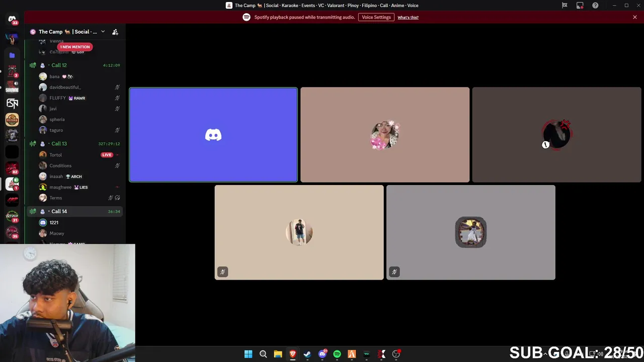The image size is (644, 362).
Task: Select the Call 14 voice channel
Action: 75,212
